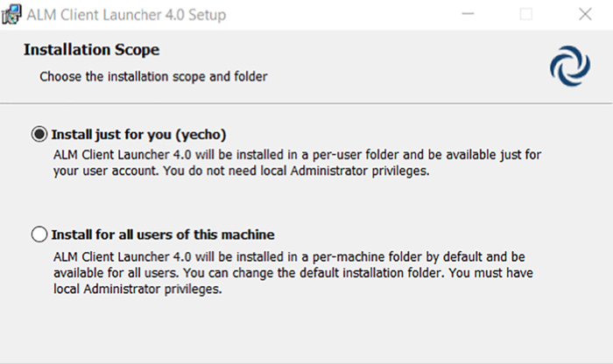The height and width of the screenshot is (364, 613).
Task: Click the per-user folder description text
Action: 298,155
